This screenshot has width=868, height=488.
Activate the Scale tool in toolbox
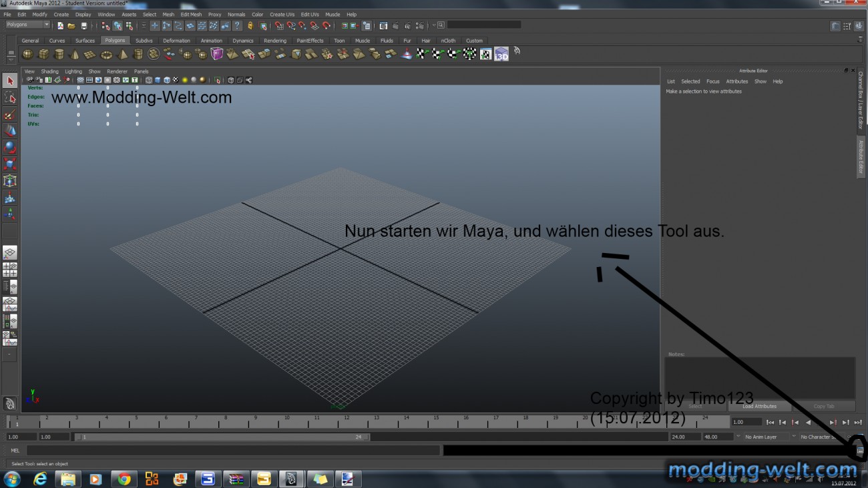9,164
